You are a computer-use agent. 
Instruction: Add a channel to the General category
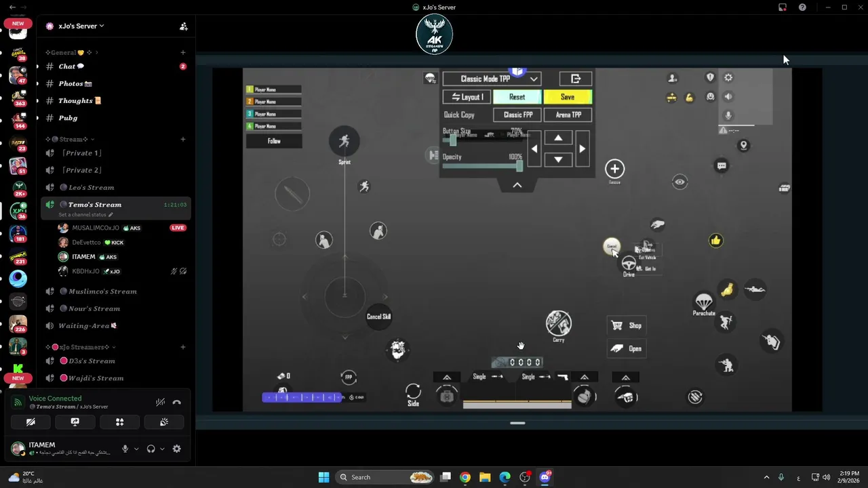click(x=183, y=52)
